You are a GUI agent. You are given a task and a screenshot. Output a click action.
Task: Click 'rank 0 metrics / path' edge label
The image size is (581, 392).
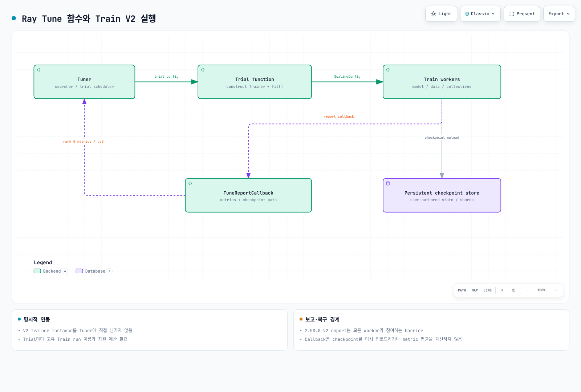point(84,142)
